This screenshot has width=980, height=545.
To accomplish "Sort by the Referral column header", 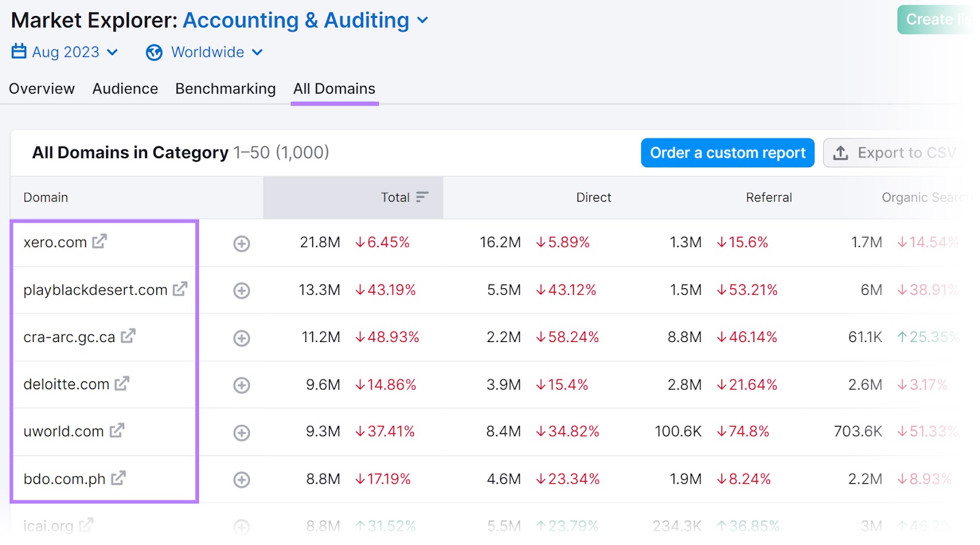I will [769, 197].
